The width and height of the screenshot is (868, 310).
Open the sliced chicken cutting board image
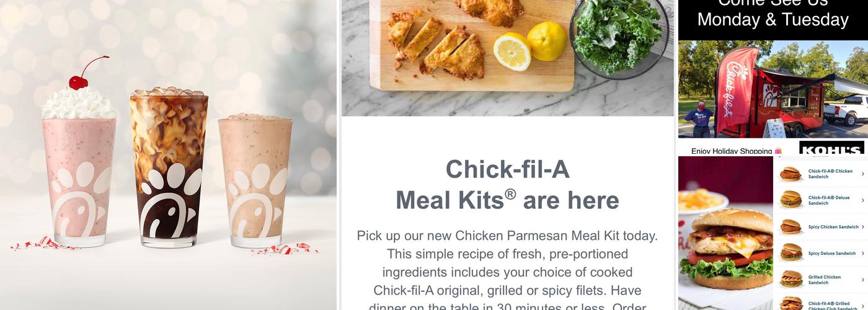[507, 58]
